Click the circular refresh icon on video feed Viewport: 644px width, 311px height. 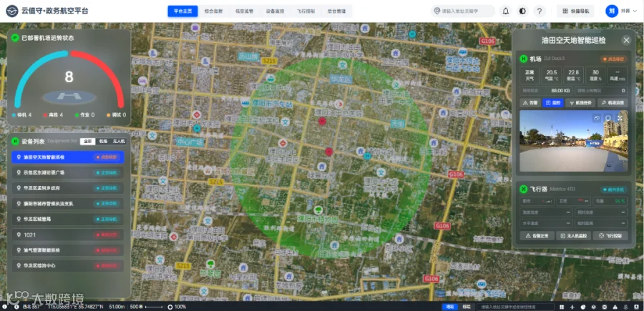coord(608,118)
